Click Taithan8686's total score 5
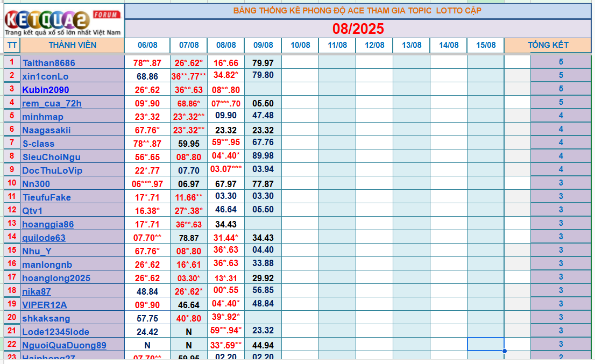Image resolution: width=595 pixels, height=364 pixels. tap(561, 62)
